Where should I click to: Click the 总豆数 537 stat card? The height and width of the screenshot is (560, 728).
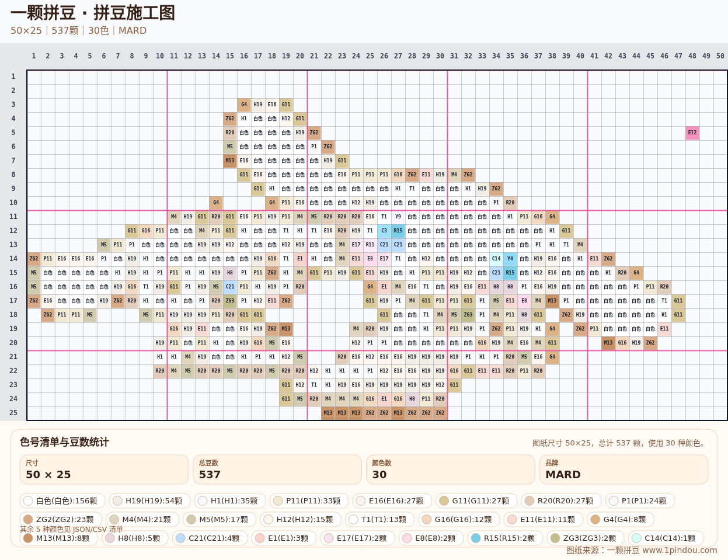(277, 469)
